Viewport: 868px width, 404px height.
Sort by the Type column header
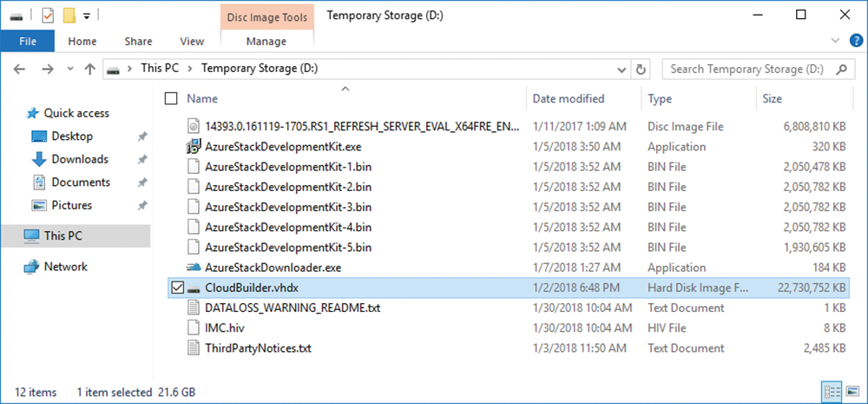[x=660, y=99]
